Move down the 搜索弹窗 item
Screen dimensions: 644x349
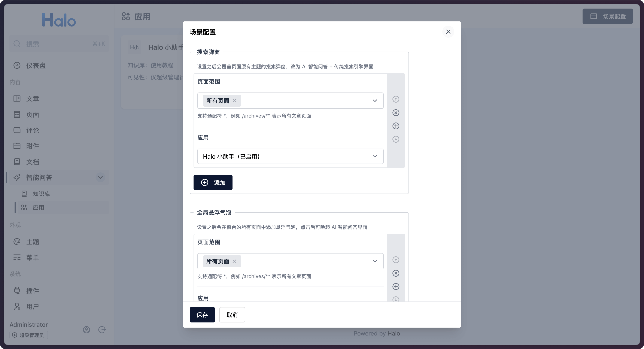click(x=395, y=139)
